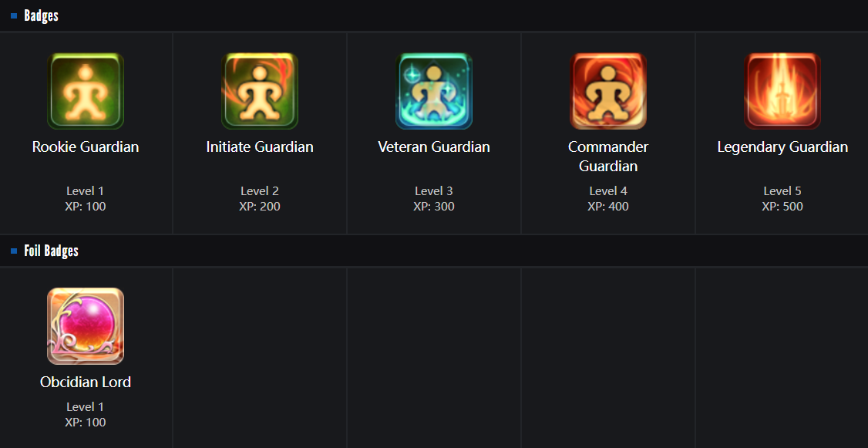Select the Veteran Guardian title text
868x448 pixels.
(434, 147)
